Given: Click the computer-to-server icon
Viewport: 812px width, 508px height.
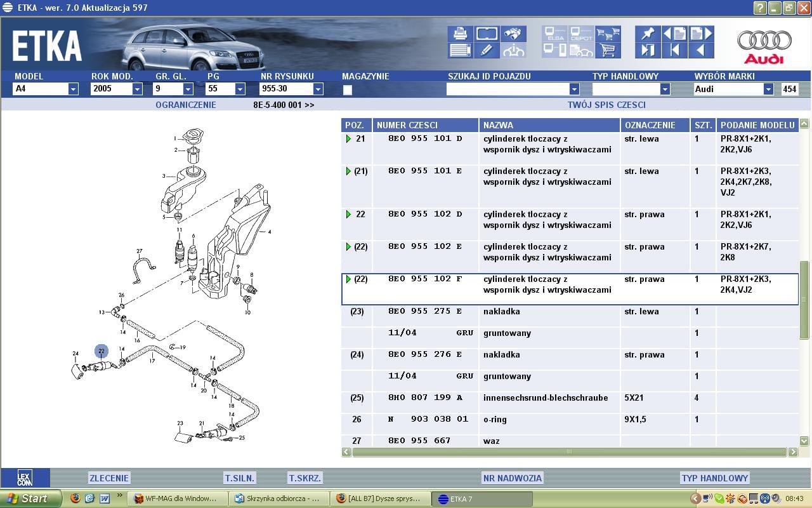Looking at the screenshot, I should tap(555, 51).
